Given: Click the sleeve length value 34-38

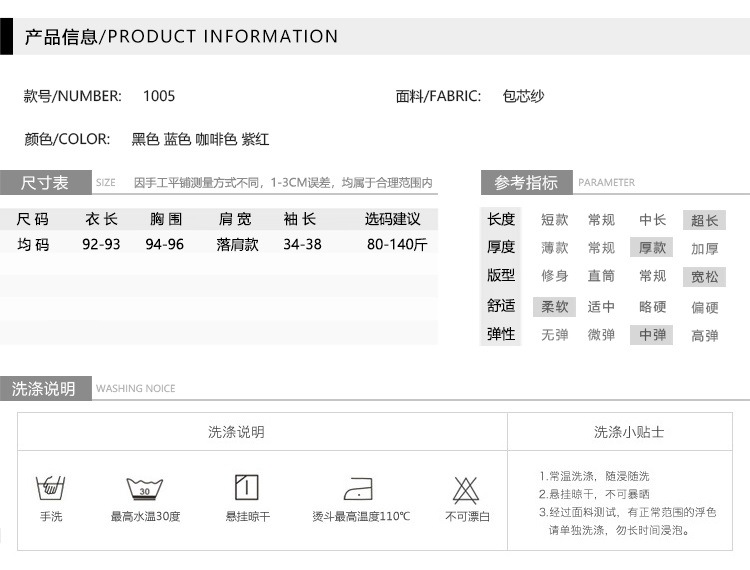Looking at the screenshot, I should point(302,245).
